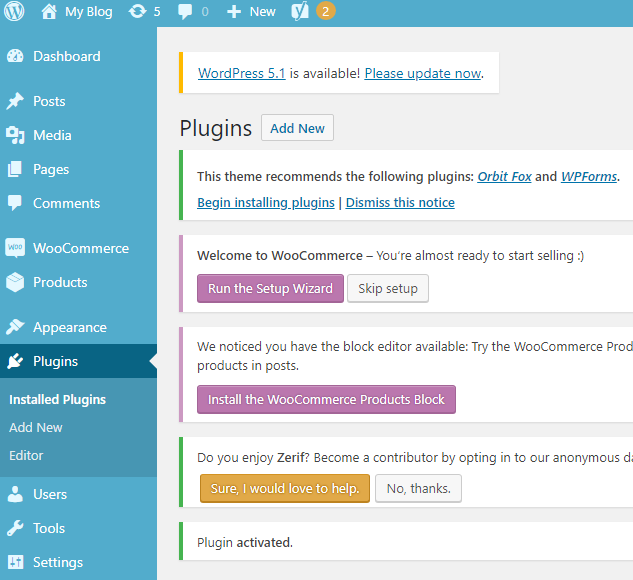Click the No, thanks. button
The image size is (633, 580).
pos(418,488)
